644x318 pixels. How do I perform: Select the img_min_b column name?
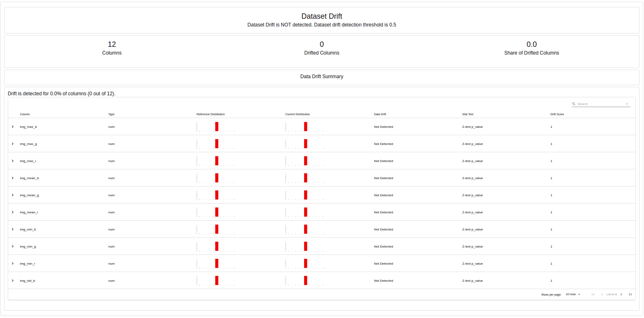[x=28, y=230]
